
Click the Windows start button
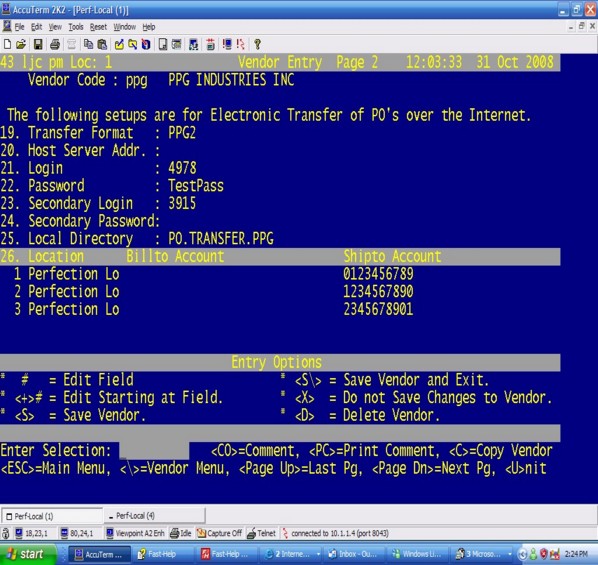click(27, 554)
